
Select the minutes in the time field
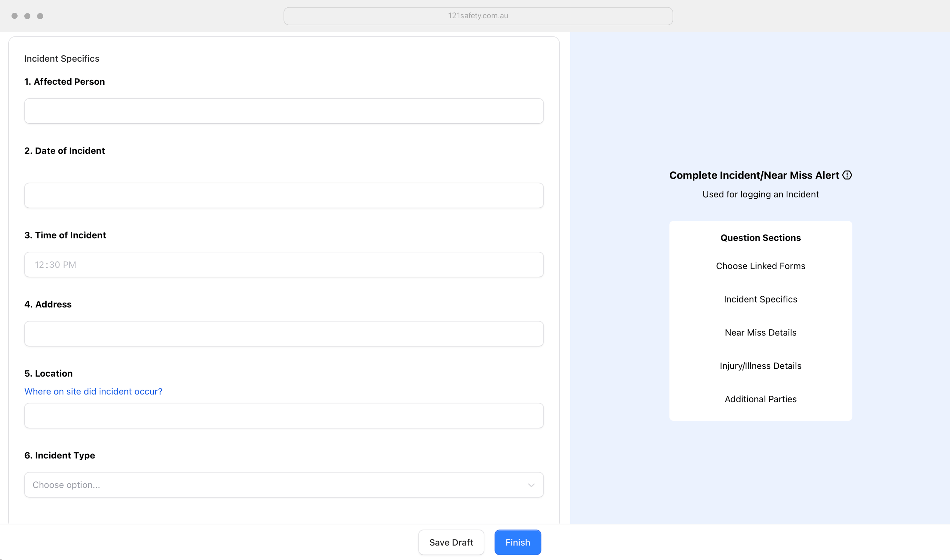54,265
